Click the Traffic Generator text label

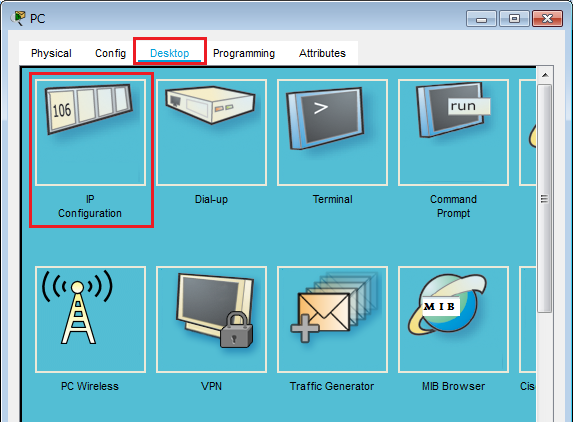(332, 386)
